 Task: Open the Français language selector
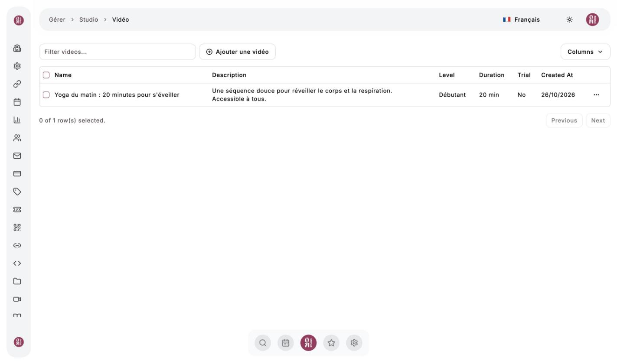[521, 19]
